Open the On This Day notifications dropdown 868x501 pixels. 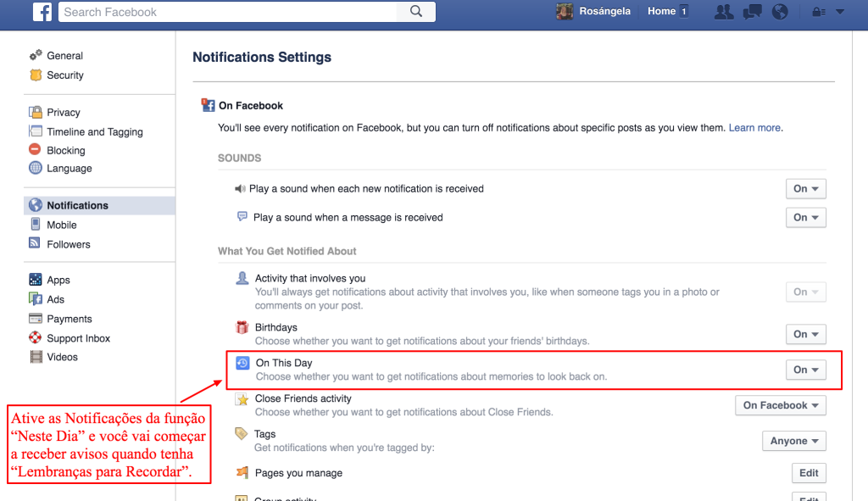pyautogui.click(x=804, y=369)
